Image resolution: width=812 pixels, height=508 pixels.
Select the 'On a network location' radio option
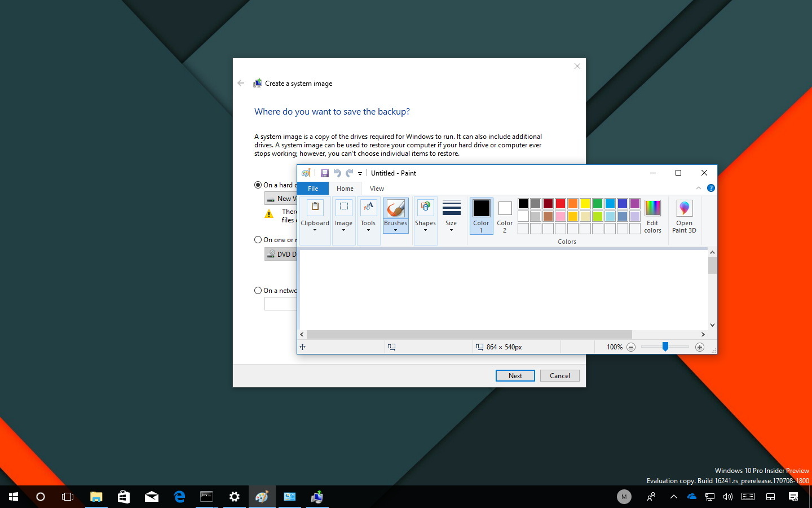(258, 290)
